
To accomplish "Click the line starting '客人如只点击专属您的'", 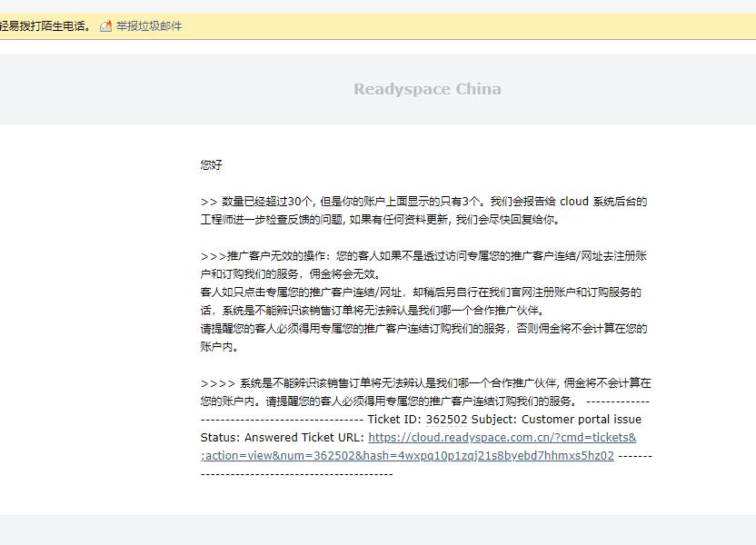I will coord(421,292).
